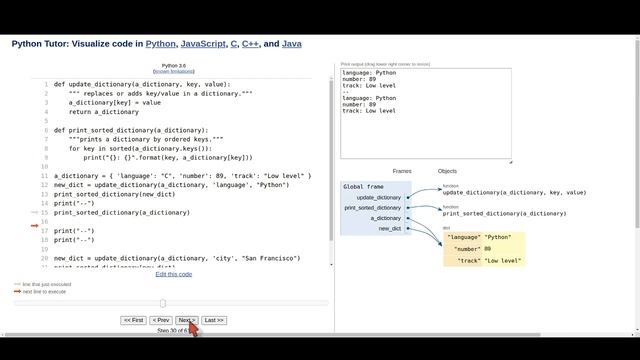Viewport: 640px width, 360px height.
Task: Click the 'next line to execute' legend
Action: 44,291
